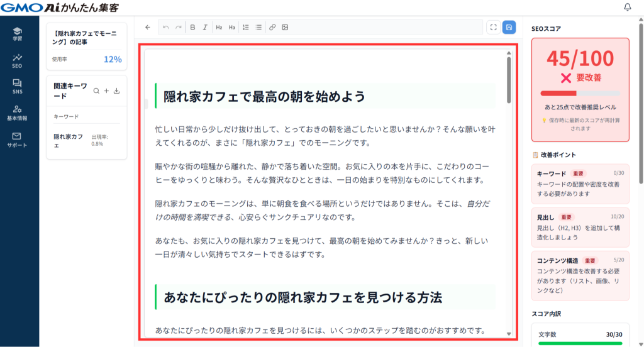Apply H3 heading style
The height and width of the screenshot is (347, 644).
(x=231, y=27)
